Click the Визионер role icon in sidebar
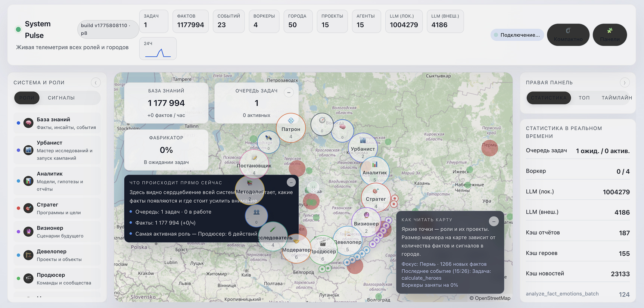Image resolution: width=644 pixels, height=308 pixels. (28, 232)
